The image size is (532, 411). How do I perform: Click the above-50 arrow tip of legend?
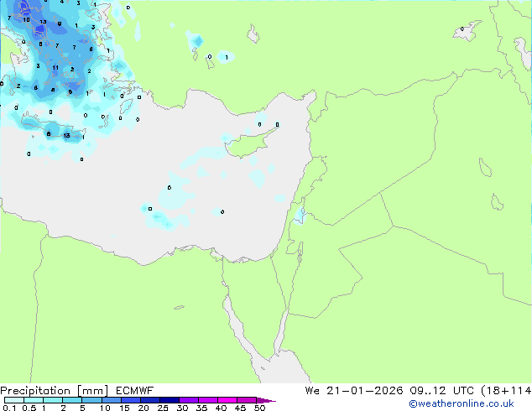click(x=266, y=400)
